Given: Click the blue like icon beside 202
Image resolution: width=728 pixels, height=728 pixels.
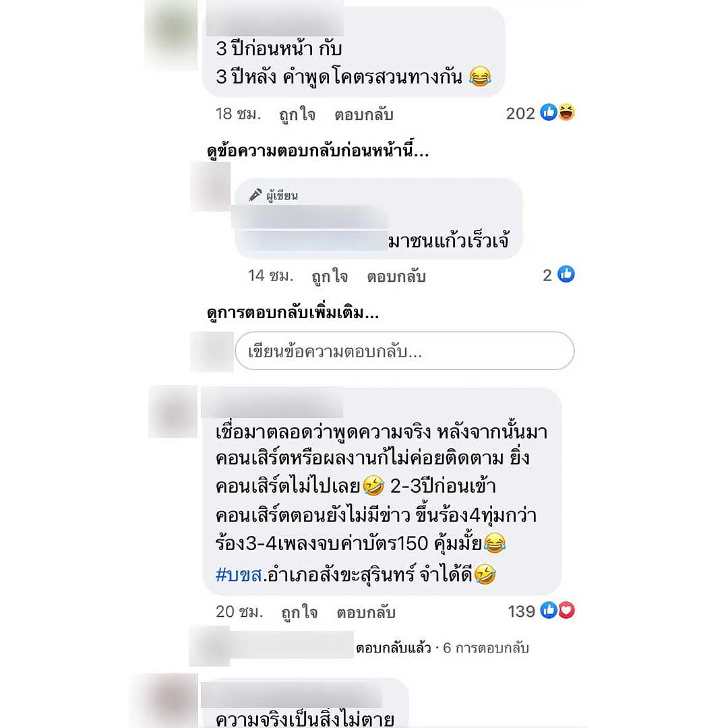Looking at the screenshot, I should point(548,113).
